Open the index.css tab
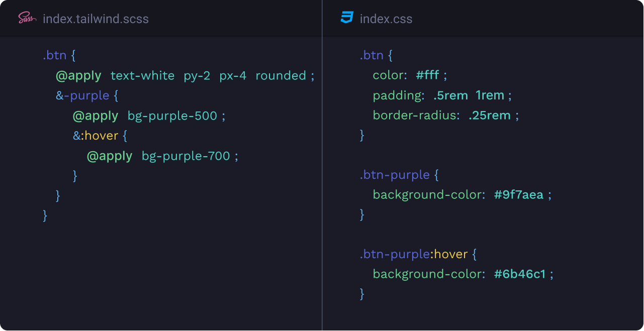This screenshot has width=644, height=331. (x=386, y=19)
